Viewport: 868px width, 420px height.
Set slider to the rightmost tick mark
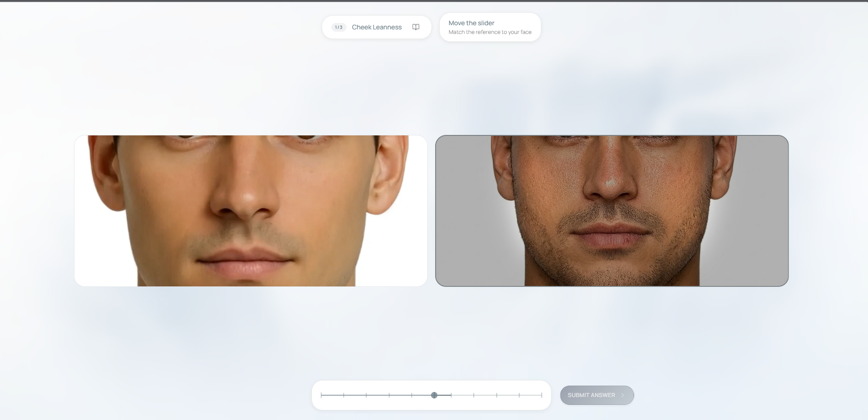pos(542,395)
